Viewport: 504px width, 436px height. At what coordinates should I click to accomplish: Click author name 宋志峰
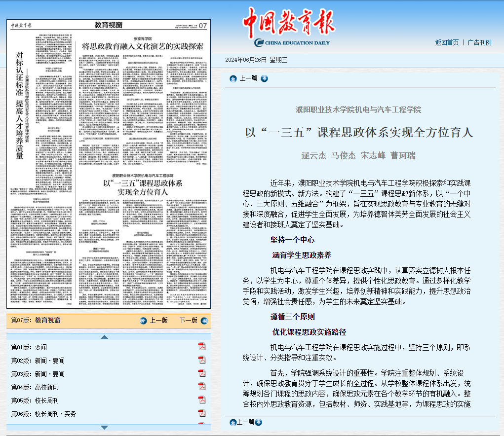(x=373, y=156)
